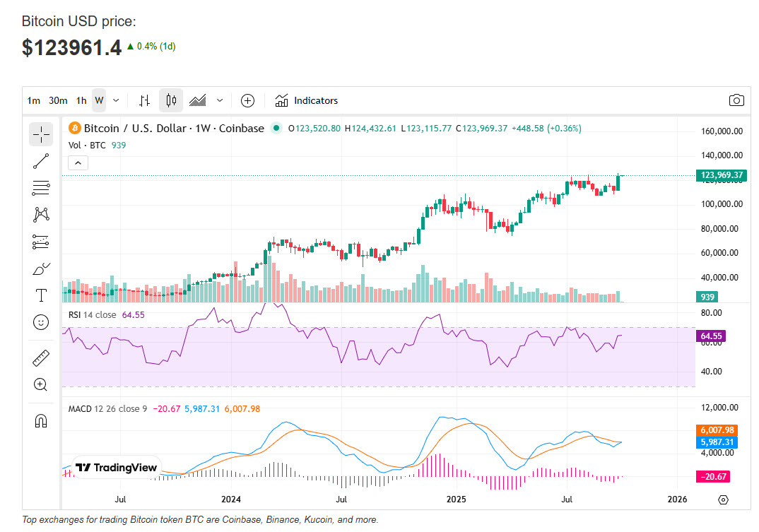759x532 pixels.
Task: Choose the brush drawing tool
Action: [41, 268]
